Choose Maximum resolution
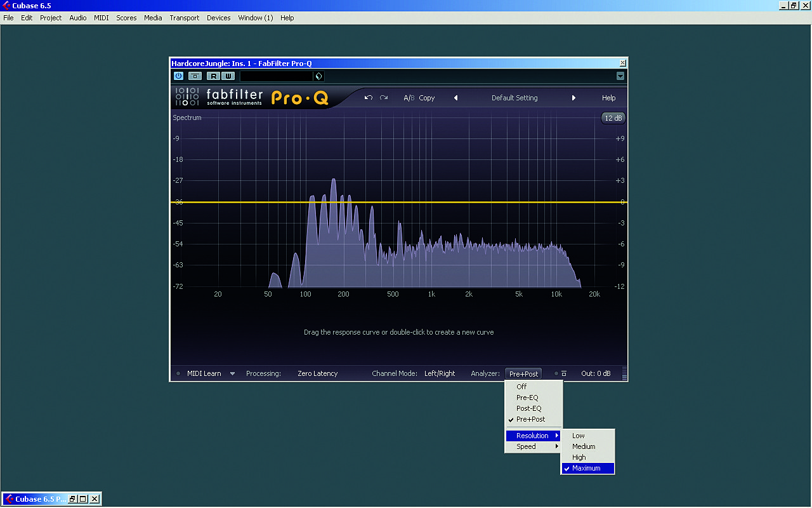812x508 pixels. click(x=587, y=468)
